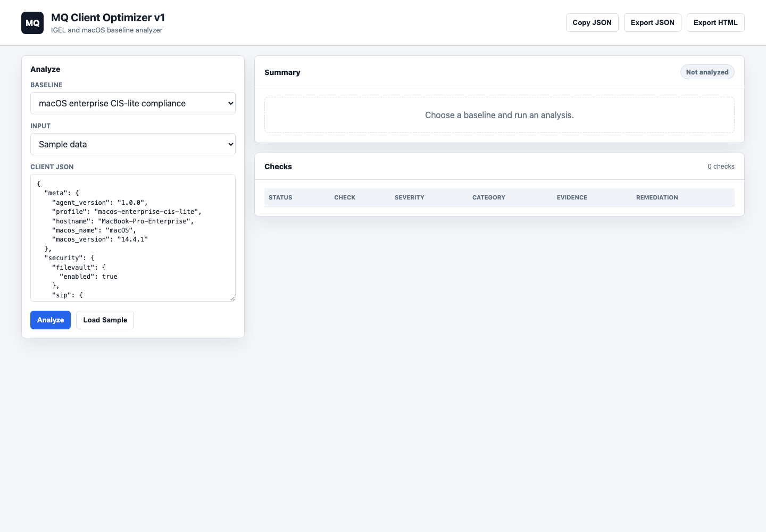Click the Evidence column header

[x=572, y=197]
